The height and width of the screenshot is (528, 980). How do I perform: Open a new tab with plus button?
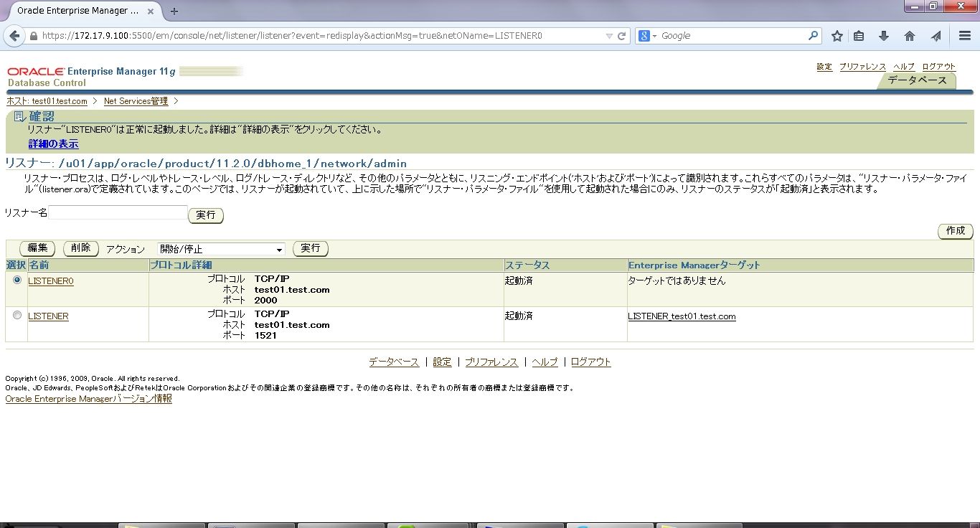174,11
